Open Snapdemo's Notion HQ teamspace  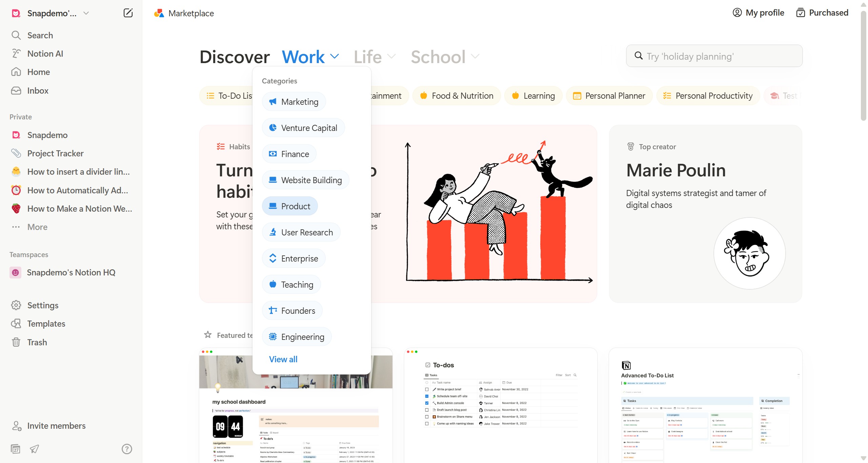pos(71,272)
